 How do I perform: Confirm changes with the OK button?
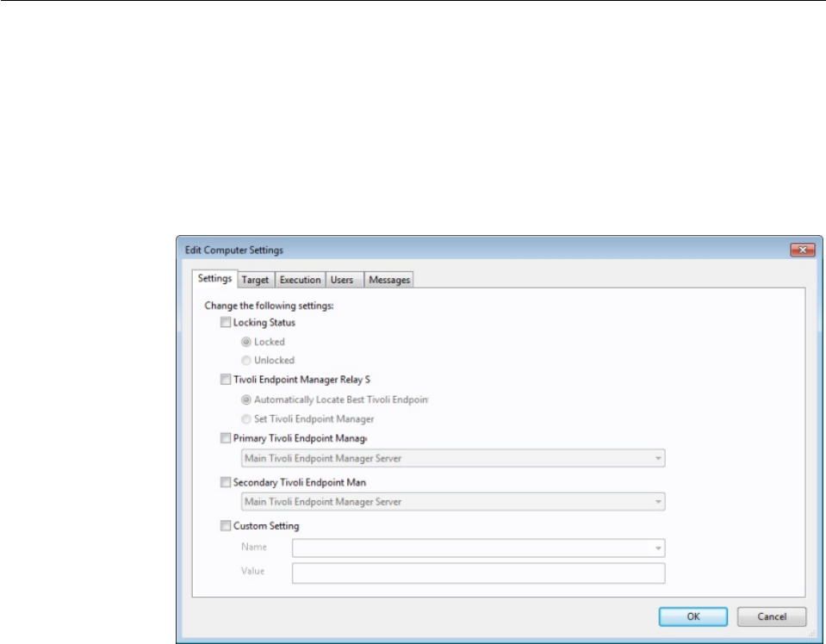[693, 616]
